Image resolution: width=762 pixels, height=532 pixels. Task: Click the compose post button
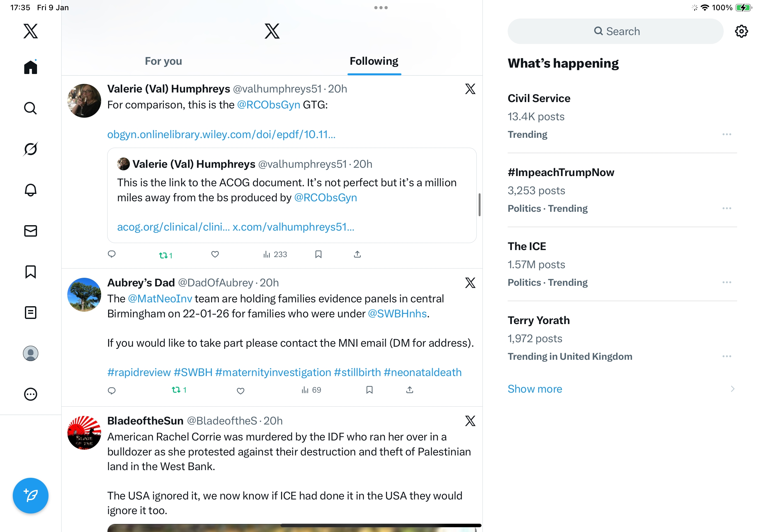point(31,495)
